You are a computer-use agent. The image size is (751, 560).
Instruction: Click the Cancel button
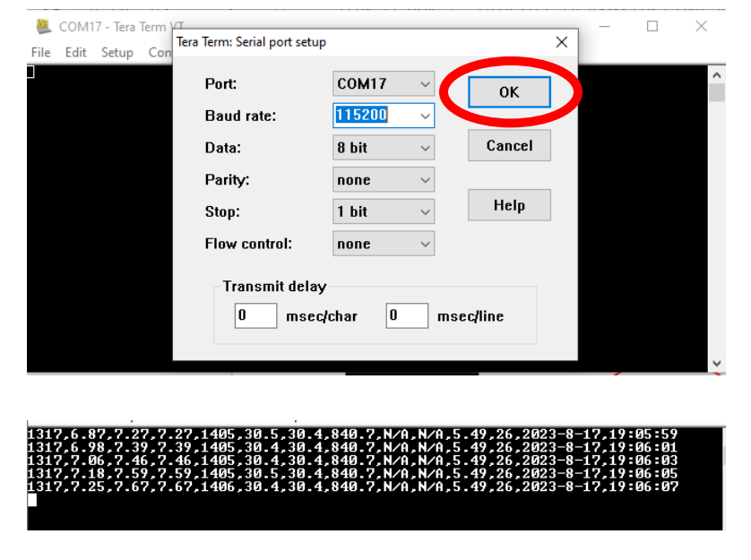[509, 146]
